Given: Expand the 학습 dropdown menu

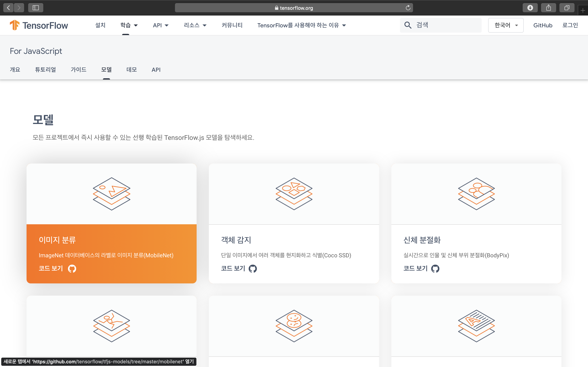Looking at the screenshot, I should (129, 25).
